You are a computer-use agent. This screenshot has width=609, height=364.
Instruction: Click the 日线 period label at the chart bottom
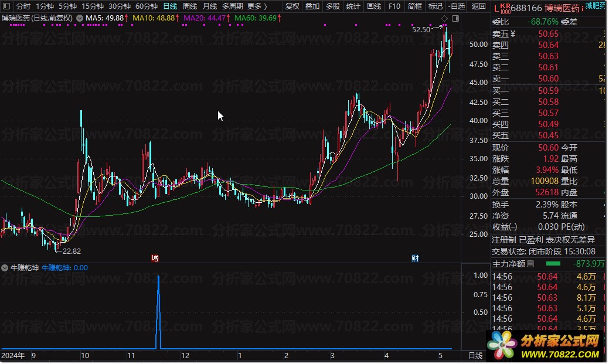click(475, 355)
